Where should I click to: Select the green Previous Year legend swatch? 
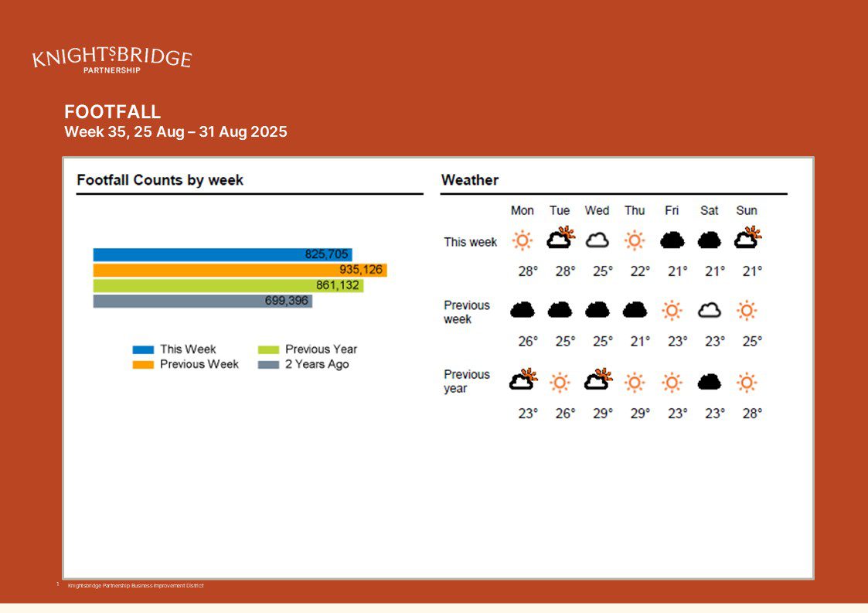[268, 349]
